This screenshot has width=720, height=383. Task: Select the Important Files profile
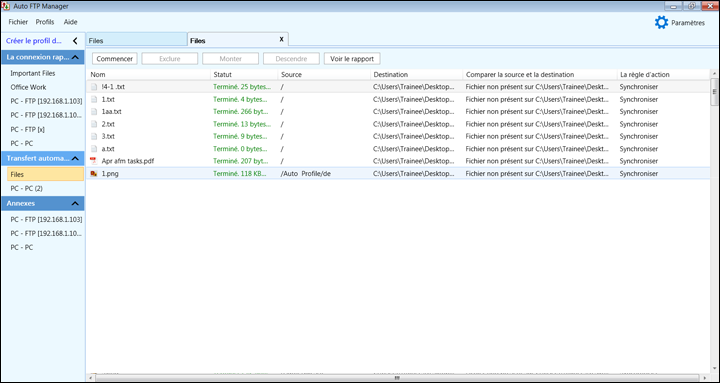pyautogui.click(x=33, y=73)
